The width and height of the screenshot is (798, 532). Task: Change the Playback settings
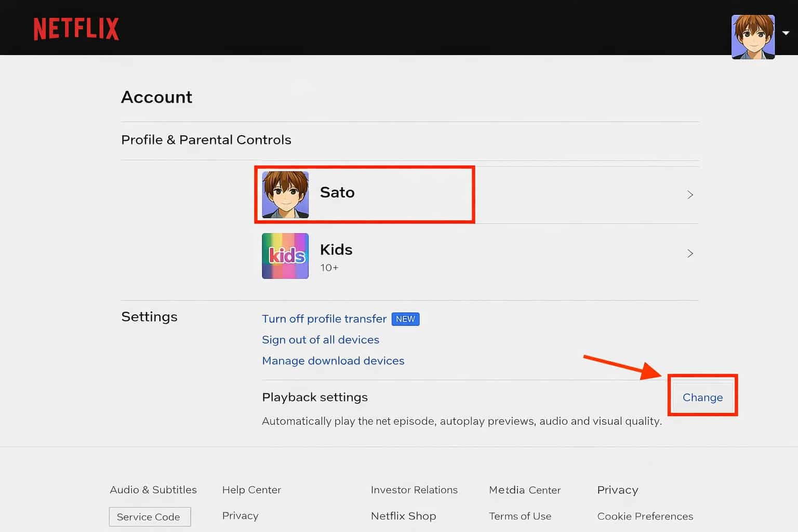[x=702, y=397]
